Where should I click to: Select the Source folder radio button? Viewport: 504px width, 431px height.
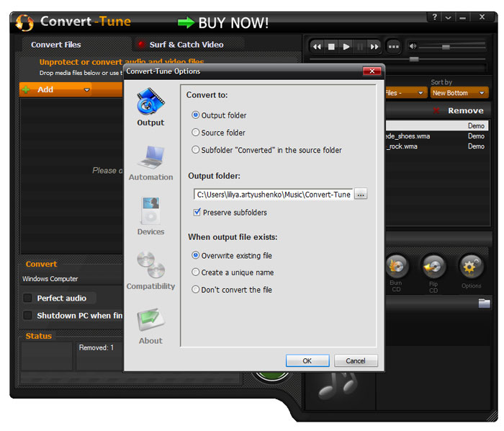coord(195,132)
